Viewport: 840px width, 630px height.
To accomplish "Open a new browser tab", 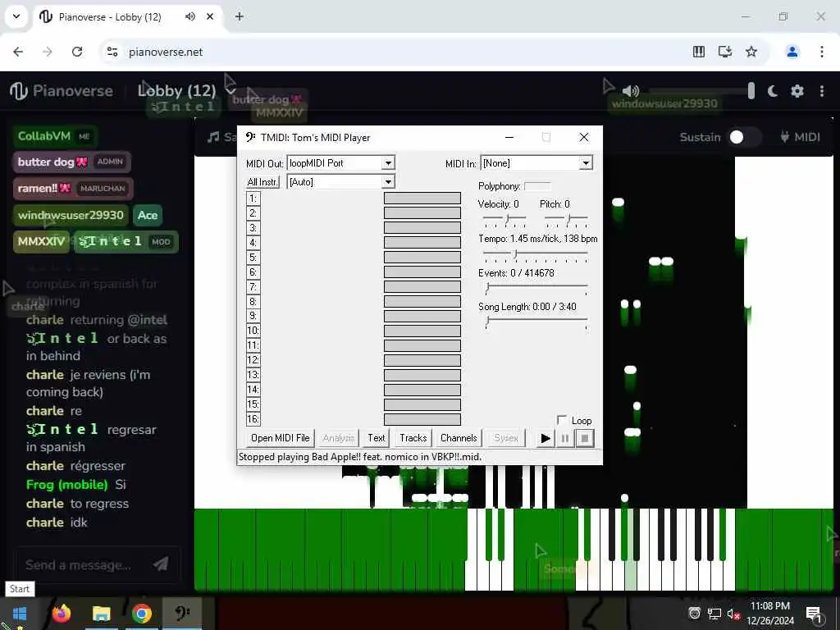I will pyautogui.click(x=240, y=16).
